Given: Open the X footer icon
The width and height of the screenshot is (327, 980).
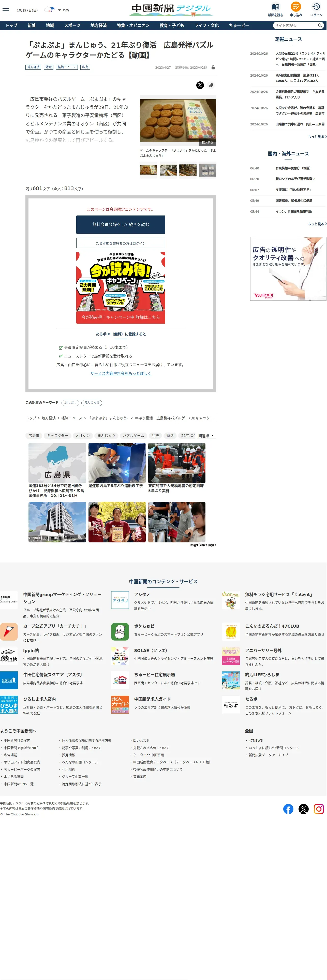Looking at the screenshot, I should [x=303, y=809].
